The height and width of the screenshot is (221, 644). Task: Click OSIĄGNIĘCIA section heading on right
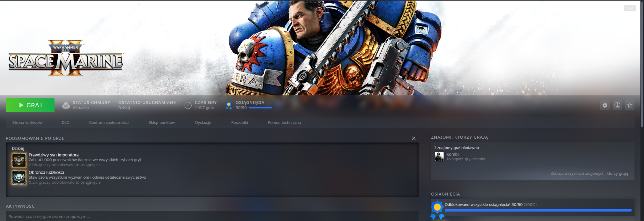[x=446, y=194]
